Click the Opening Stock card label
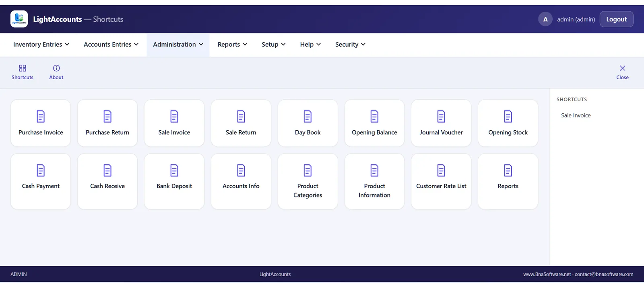Viewport: 644px width, 283px height. pyautogui.click(x=508, y=132)
